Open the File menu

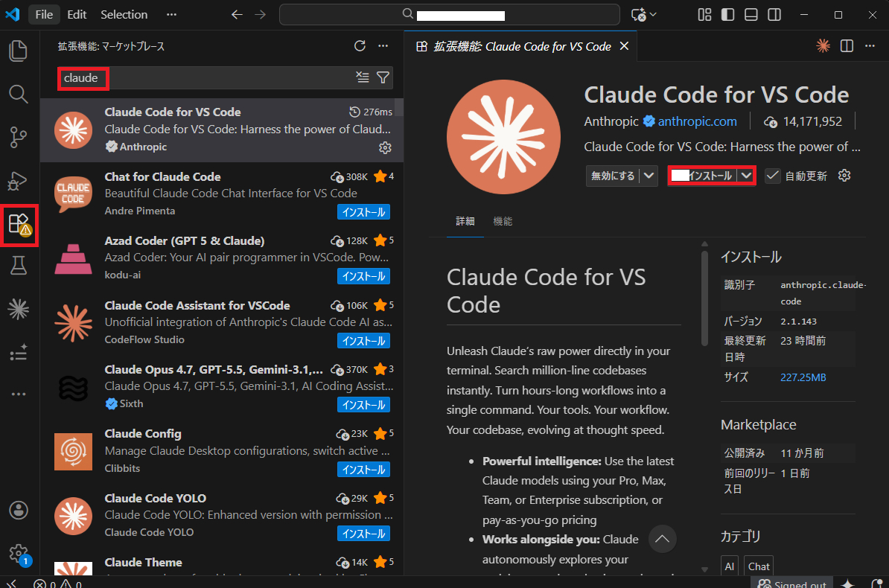pos(44,15)
